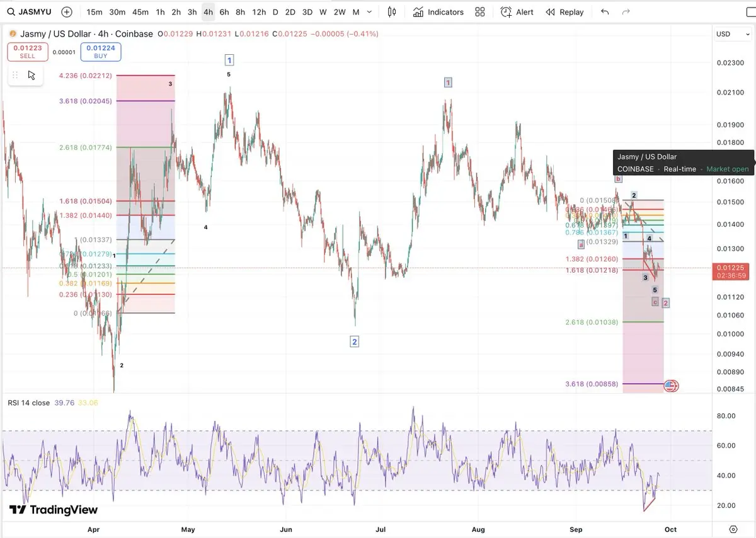The width and height of the screenshot is (756, 538).
Task: Switch to the 2W interval
Action: [340, 12]
